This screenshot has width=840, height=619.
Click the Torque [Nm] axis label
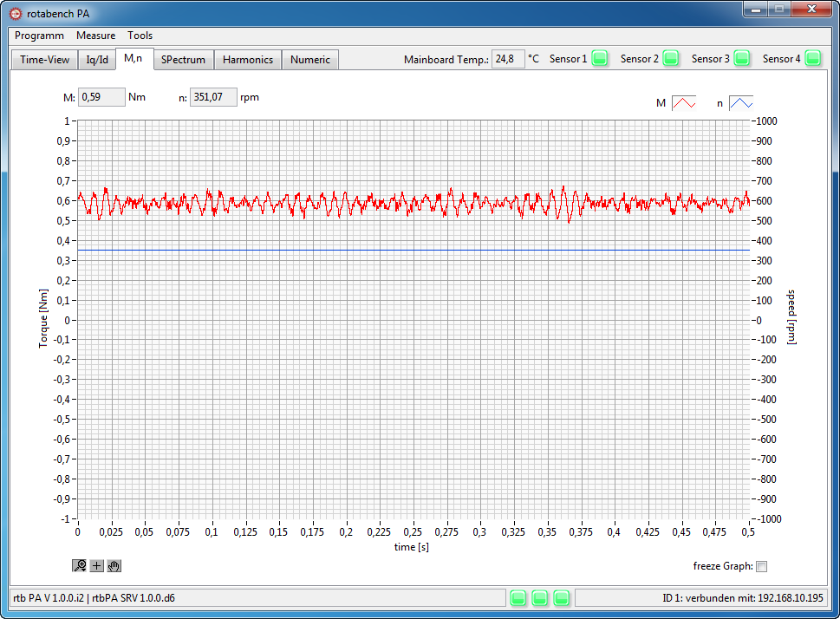pos(43,318)
